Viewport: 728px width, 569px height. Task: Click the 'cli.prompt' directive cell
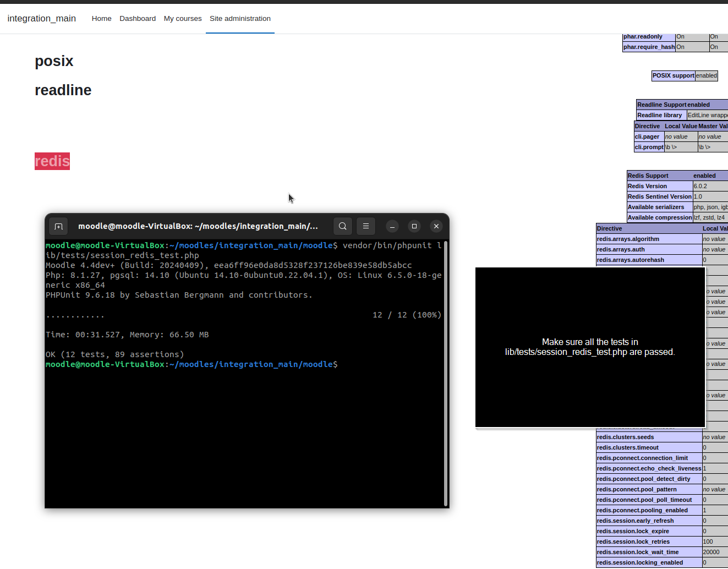click(x=649, y=147)
